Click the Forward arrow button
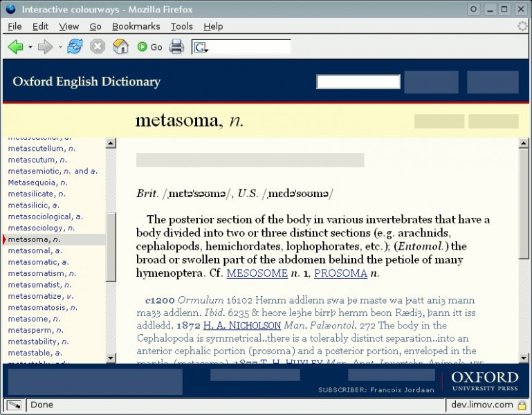This screenshot has height=415, width=532. pyautogui.click(x=45, y=47)
